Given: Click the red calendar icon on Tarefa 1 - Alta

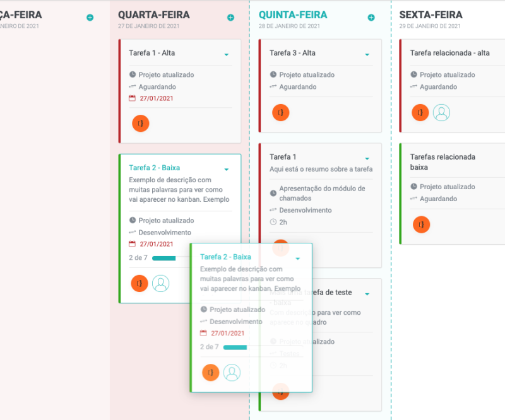Looking at the screenshot, I should 133,98.
